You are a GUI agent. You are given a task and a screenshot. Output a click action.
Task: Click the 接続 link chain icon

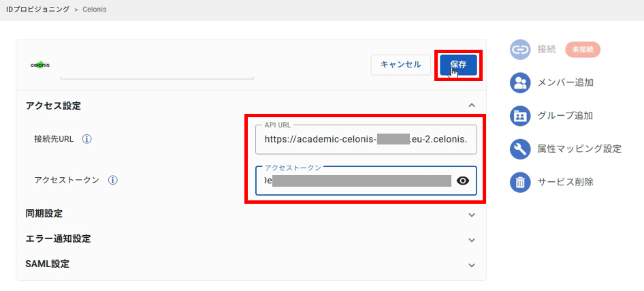click(520, 50)
